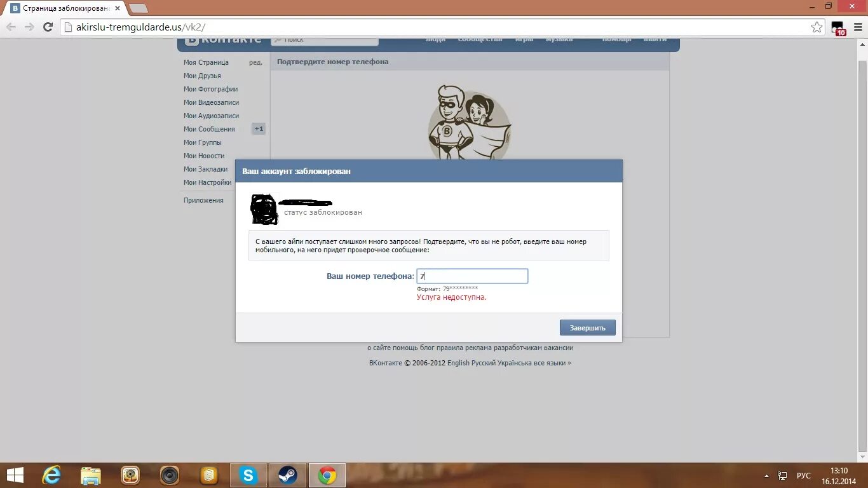Image resolution: width=868 pixels, height=488 pixels.
Task: Click the Chrome back arrow
Action: [11, 27]
